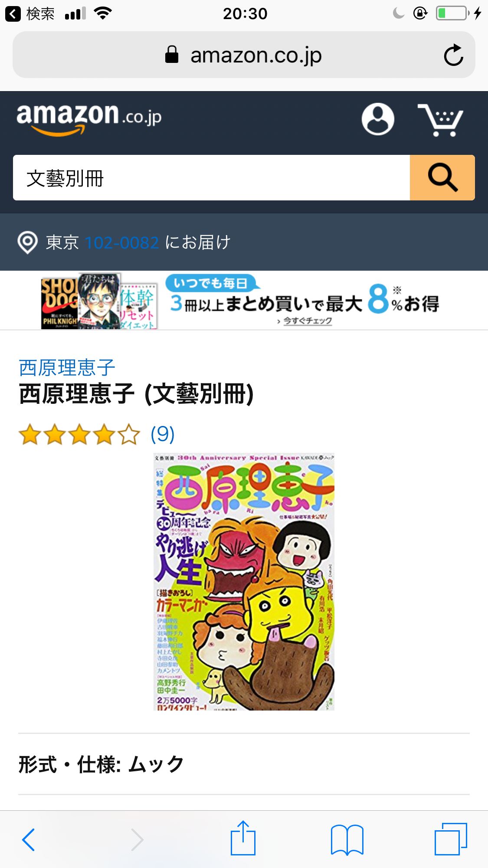The height and width of the screenshot is (868, 488).
Task: Reload the page with refresh icon
Action: tap(453, 55)
